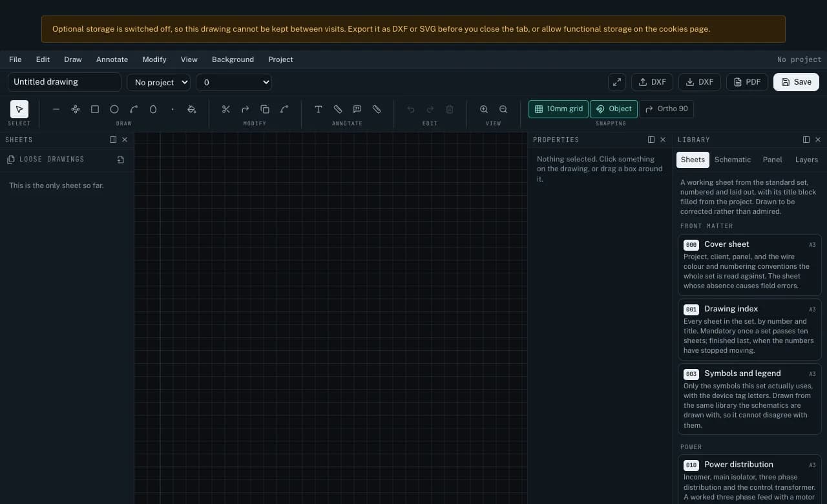The width and height of the screenshot is (827, 504).
Task: Dock toggle icon in Library panel header
Action: click(x=806, y=140)
